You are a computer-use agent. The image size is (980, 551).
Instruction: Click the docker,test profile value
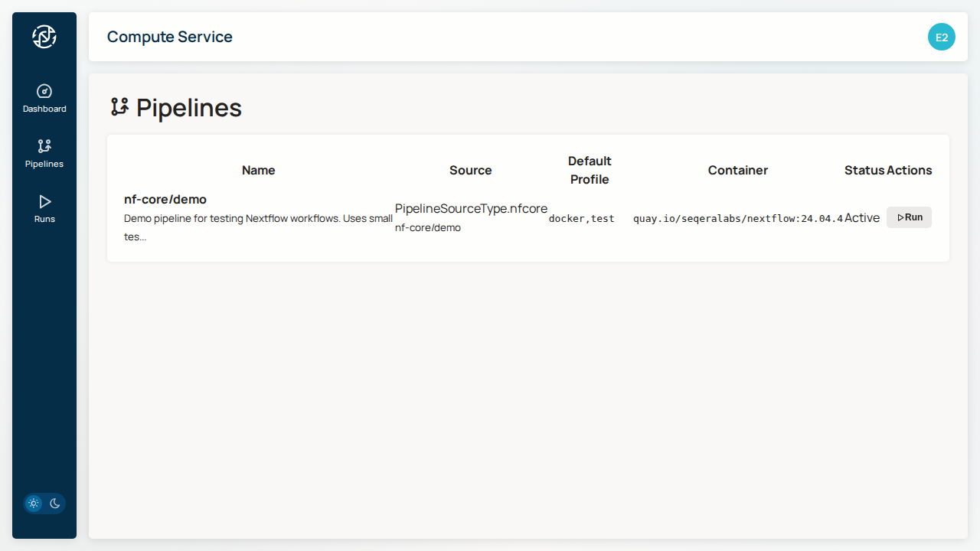[x=581, y=218]
